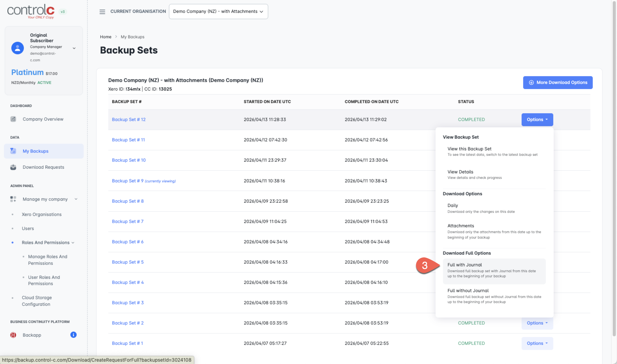Click the Backapp logo icon
The image size is (617, 364).
[x=13, y=335]
